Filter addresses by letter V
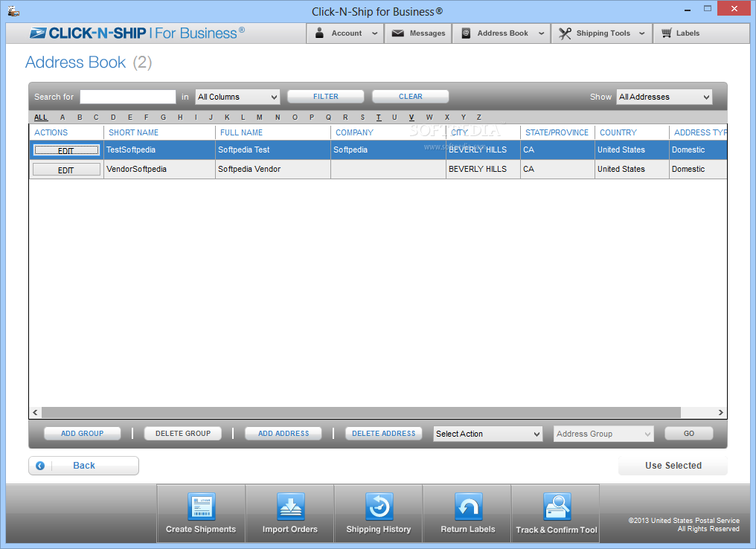 tap(411, 117)
